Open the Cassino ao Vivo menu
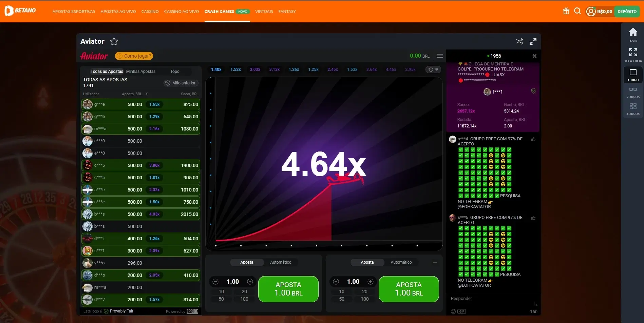 [x=182, y=12]
